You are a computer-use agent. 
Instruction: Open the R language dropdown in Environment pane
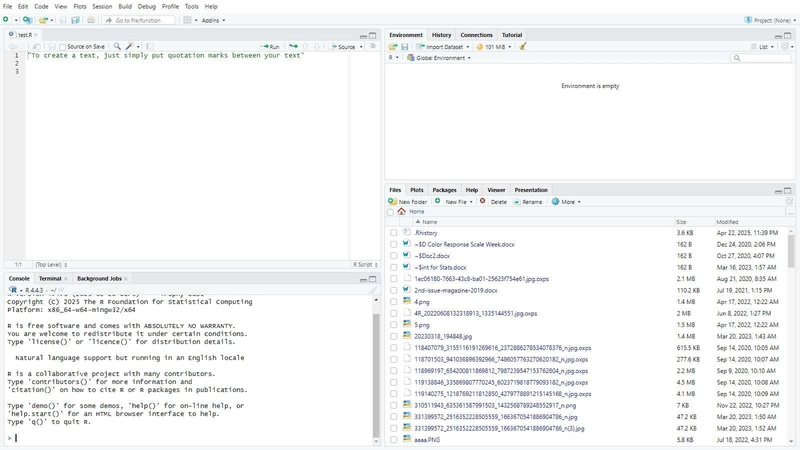(393, 58)
